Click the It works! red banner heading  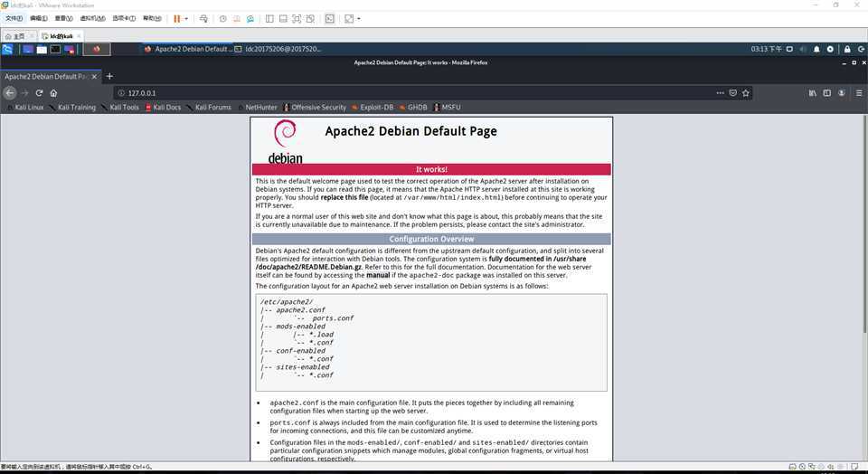tap(432, 169)
